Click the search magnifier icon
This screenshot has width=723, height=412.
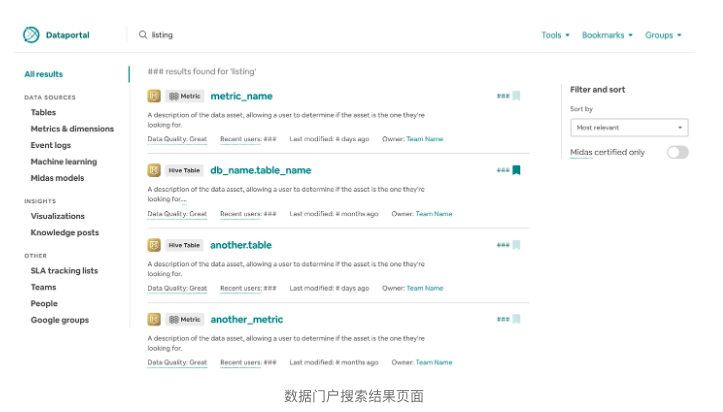[x=143, y=35]
